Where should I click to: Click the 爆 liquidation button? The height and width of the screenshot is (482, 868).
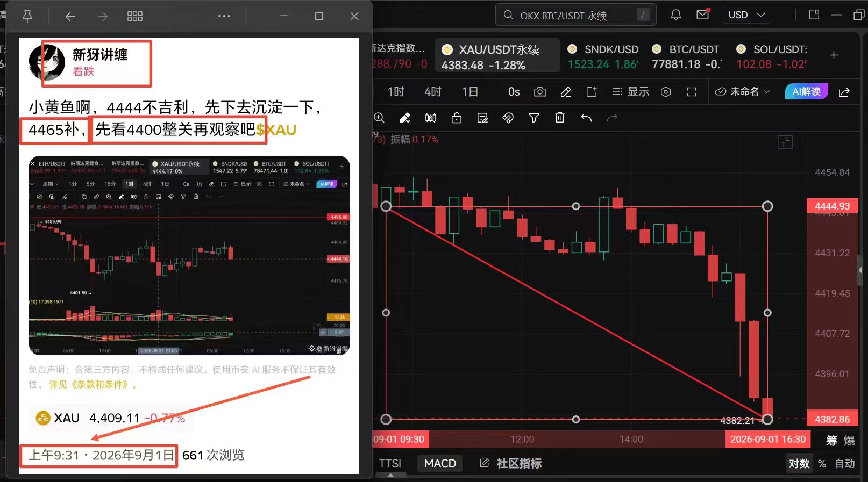[x=849, y=441]
